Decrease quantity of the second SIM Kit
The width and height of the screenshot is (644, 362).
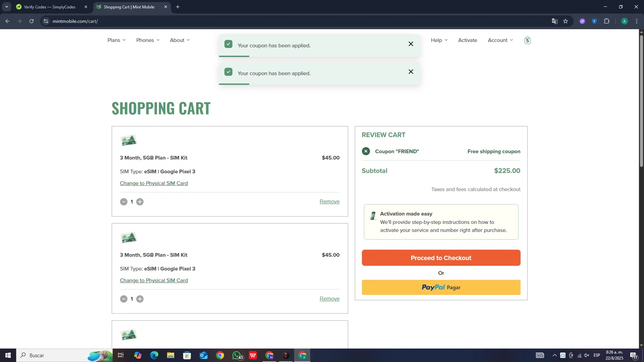point(124,299)
